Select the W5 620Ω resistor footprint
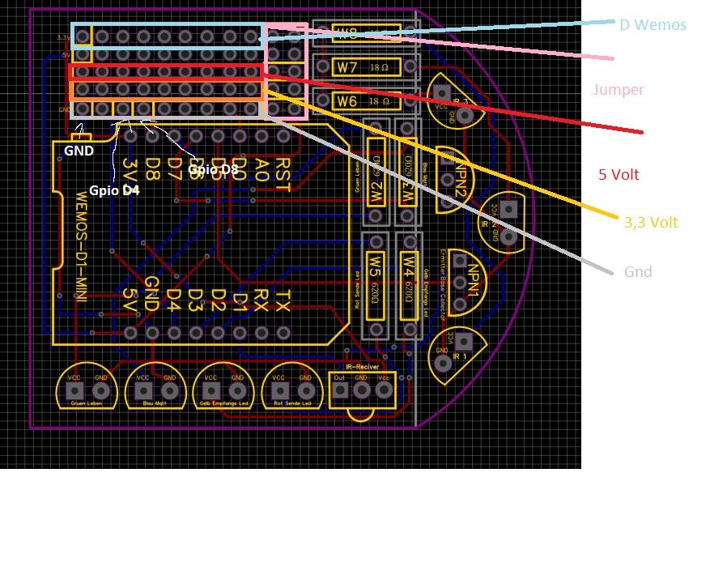 click(376, 286)
